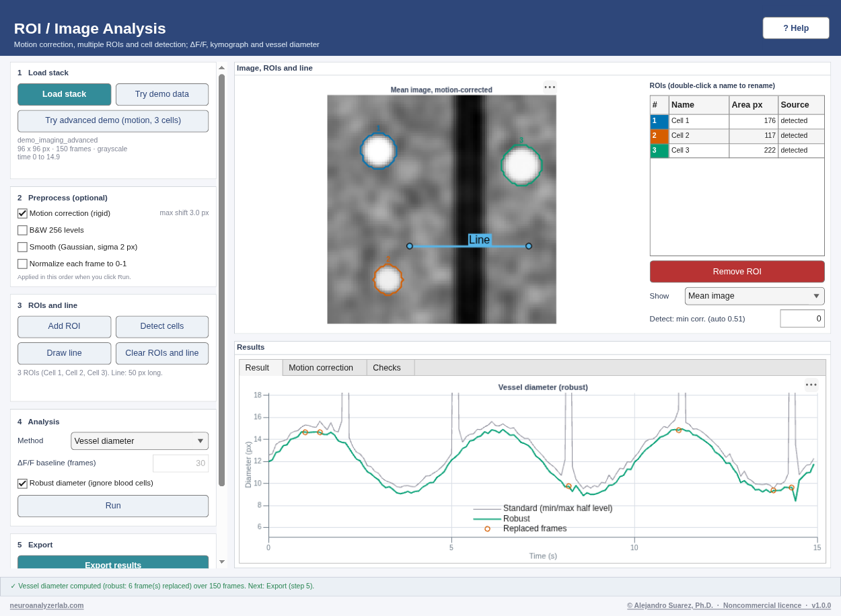Screen dimensions: 841x616
Task: Click the Detect cells button
Action: (162, 327)
